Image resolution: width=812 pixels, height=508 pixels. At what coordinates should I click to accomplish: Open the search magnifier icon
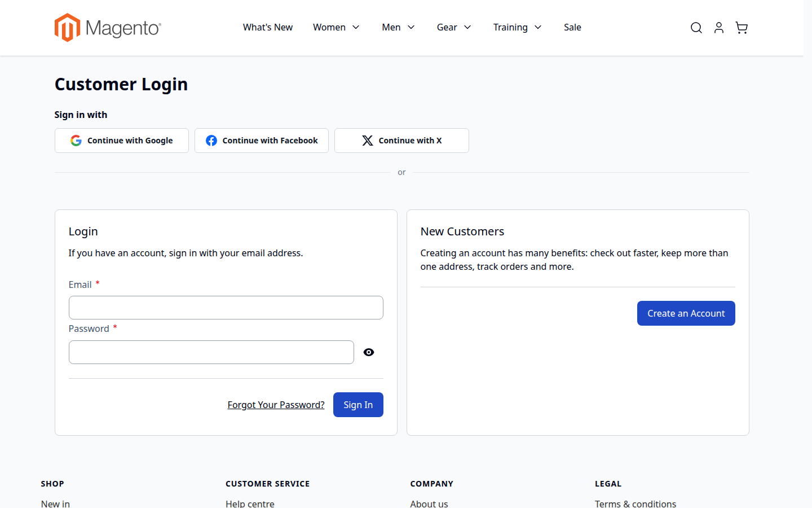tap(696, 28)
